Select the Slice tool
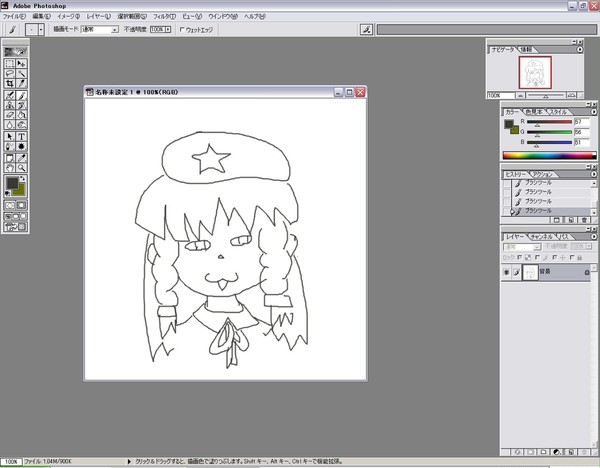Screen dimensions: 600x468 tap(21, 83)
